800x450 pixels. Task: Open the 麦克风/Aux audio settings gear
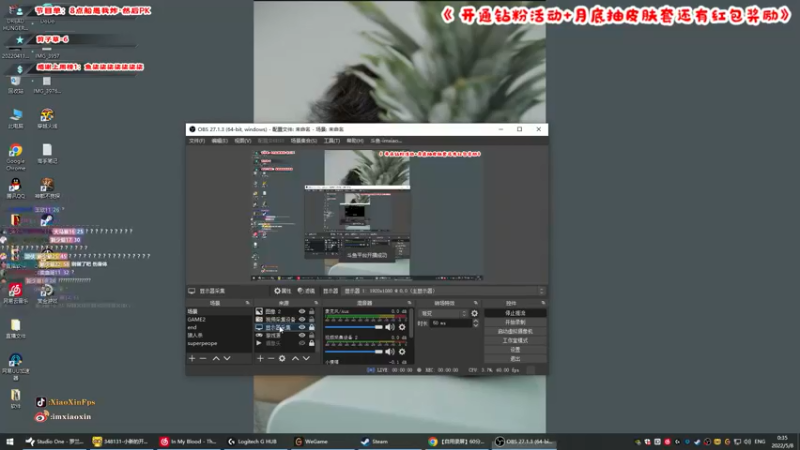pos(402,327)
